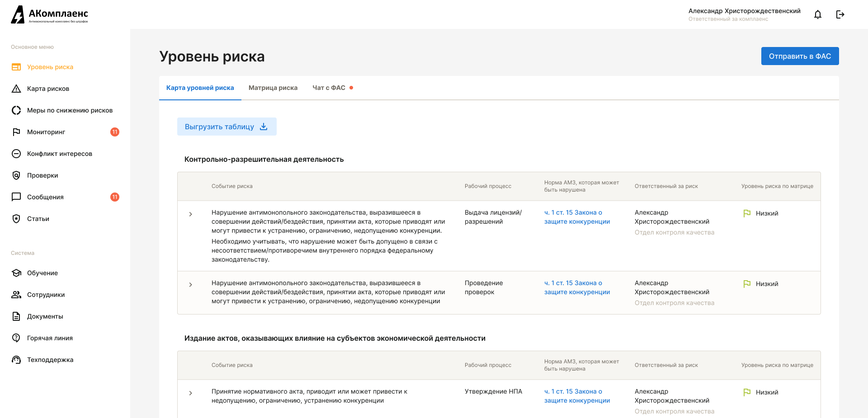Screen dimensions: 868x418
Task: Open Карта рисков warning triangle icon
Action: click(x=16, y=89)
